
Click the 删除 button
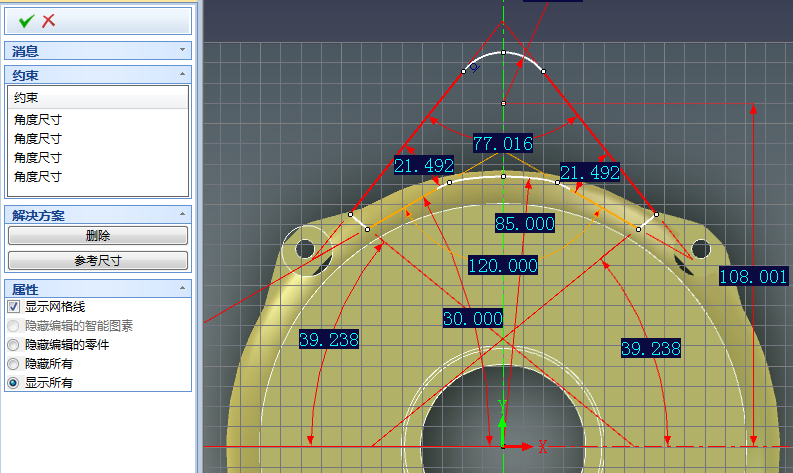(x=98, y=235)
